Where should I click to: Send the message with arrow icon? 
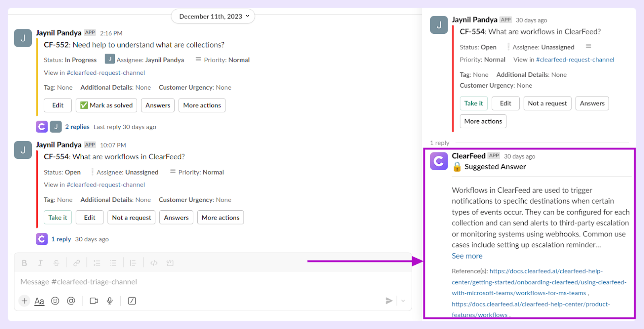pyautogui.click(x=389, y=301)
